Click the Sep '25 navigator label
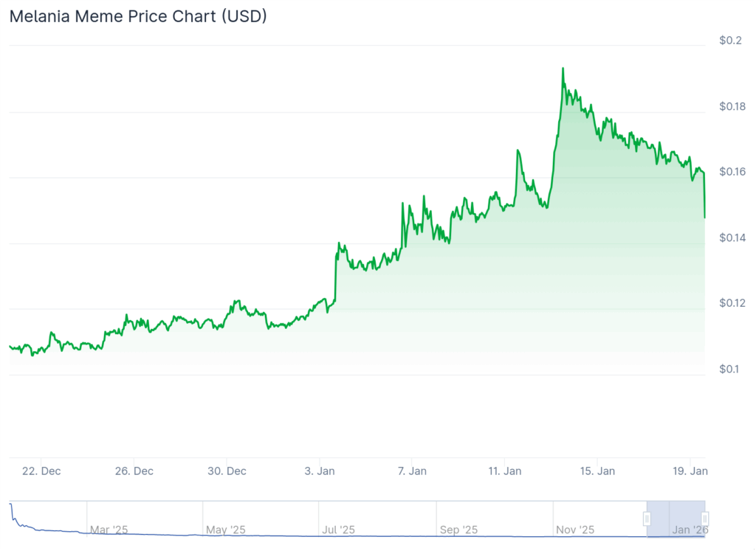 coord(458,530)
